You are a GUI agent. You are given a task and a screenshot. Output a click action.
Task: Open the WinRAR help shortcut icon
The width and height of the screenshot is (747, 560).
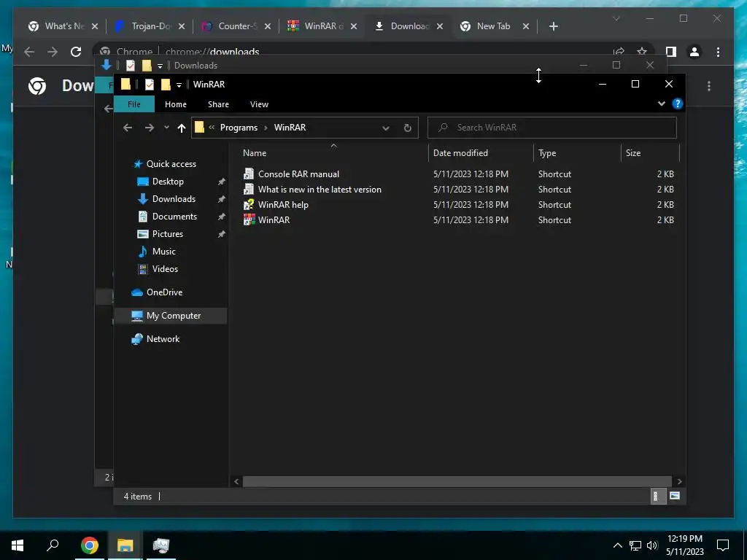[x=249, y=204]
